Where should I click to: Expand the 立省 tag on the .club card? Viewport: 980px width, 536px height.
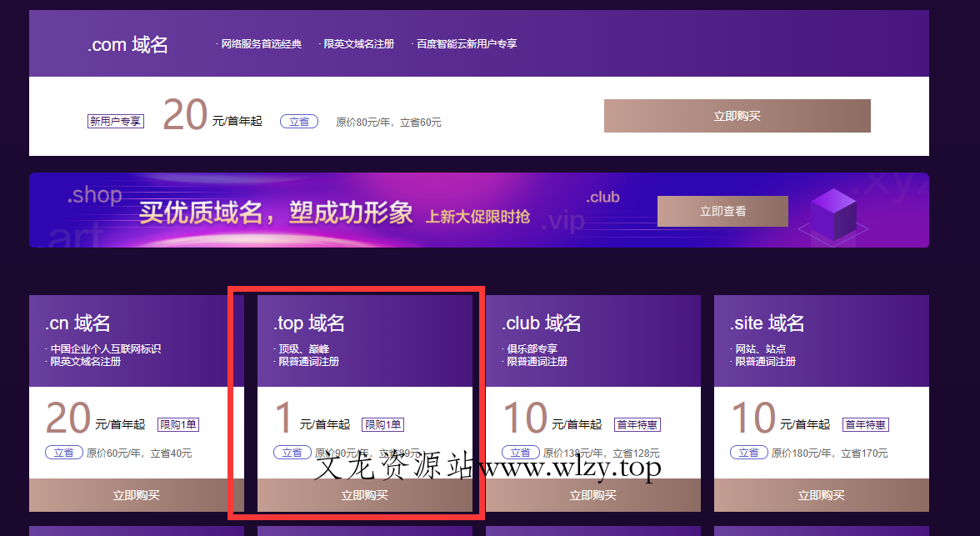[520, 452]
